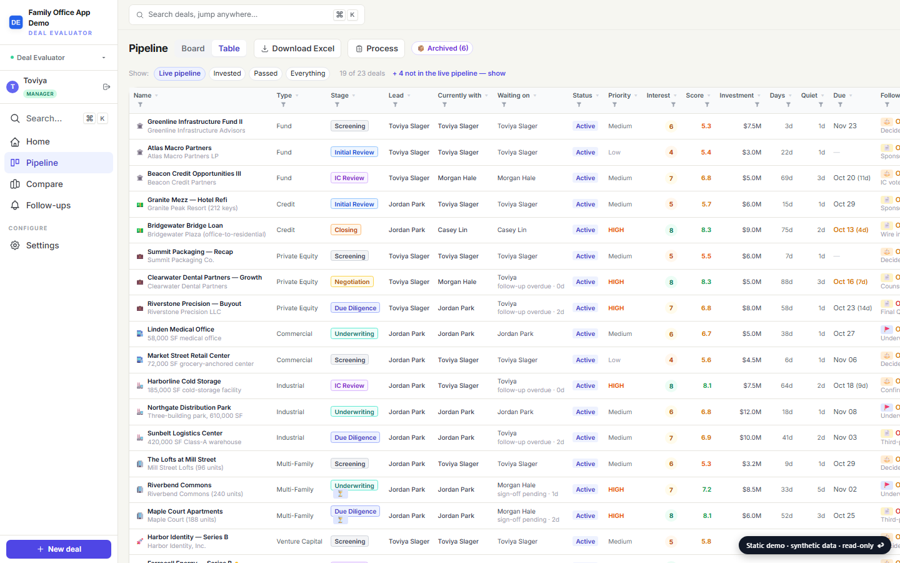Open the Archived (6) list
900x563 pixels.
(442, 48)
